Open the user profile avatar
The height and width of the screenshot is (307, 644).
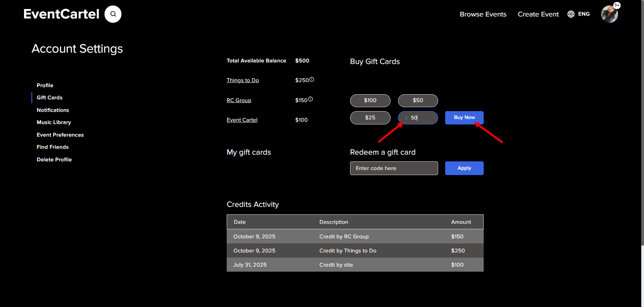click(x=609, y=15)
